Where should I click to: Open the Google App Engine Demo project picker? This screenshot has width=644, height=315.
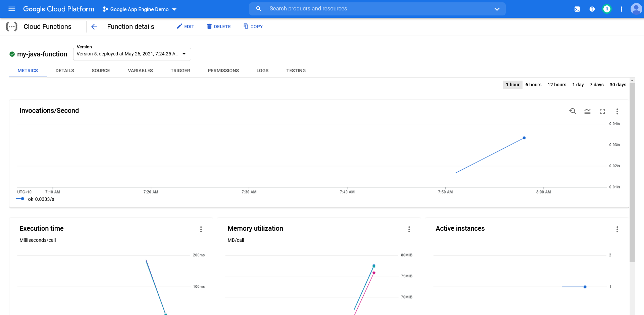click(x=140, y=9)
